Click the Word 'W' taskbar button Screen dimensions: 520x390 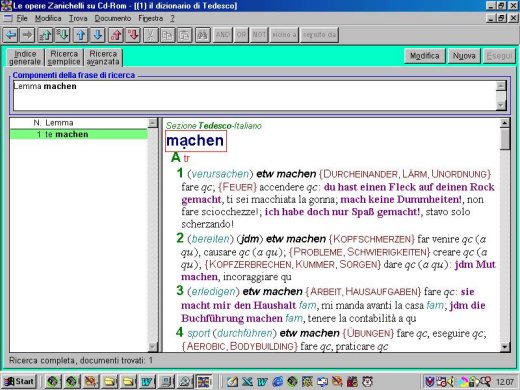tap(147, 381)
